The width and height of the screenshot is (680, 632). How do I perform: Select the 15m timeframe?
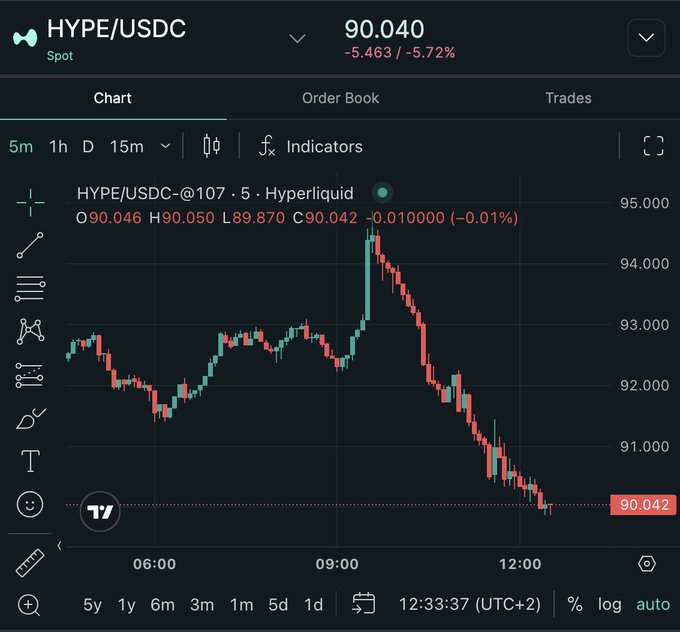click(x=126, y=147)
